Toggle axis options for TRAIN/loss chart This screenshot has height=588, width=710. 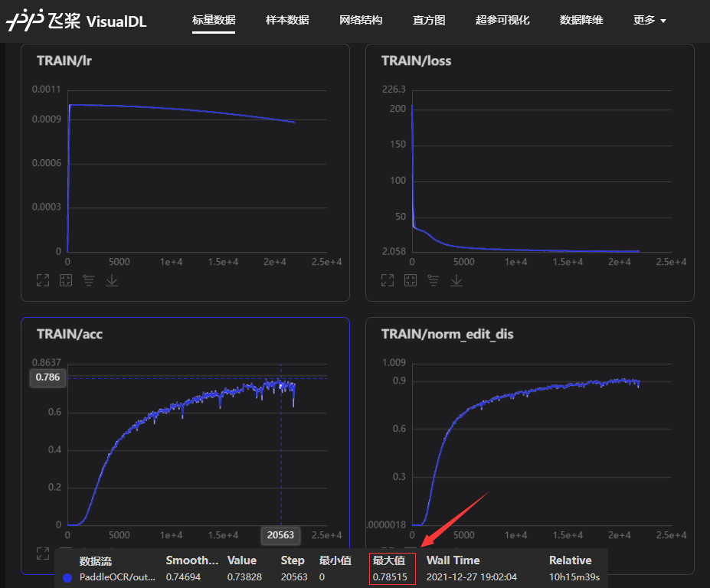(434, 280)
